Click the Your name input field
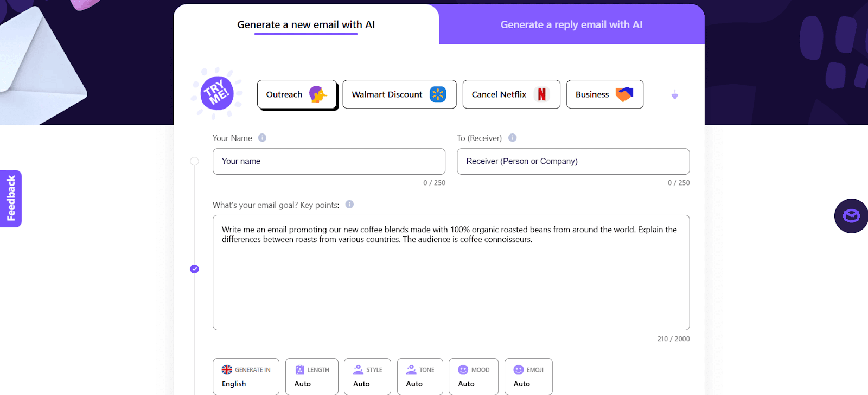 [328, 161]
